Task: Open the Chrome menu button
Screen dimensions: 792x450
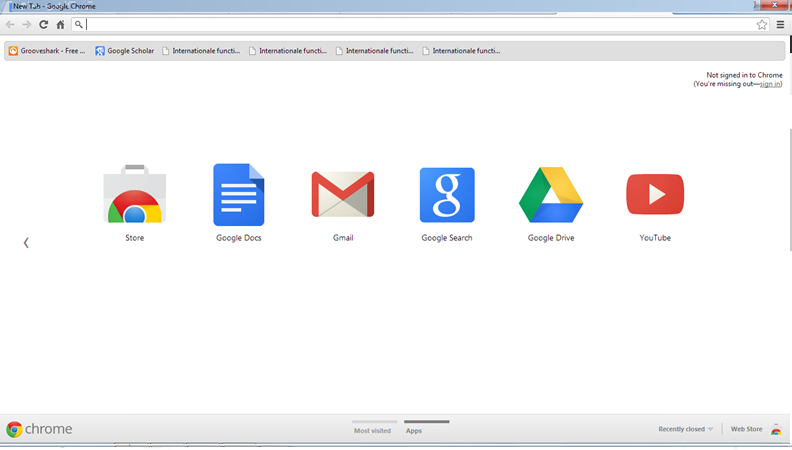Action: 780,24
